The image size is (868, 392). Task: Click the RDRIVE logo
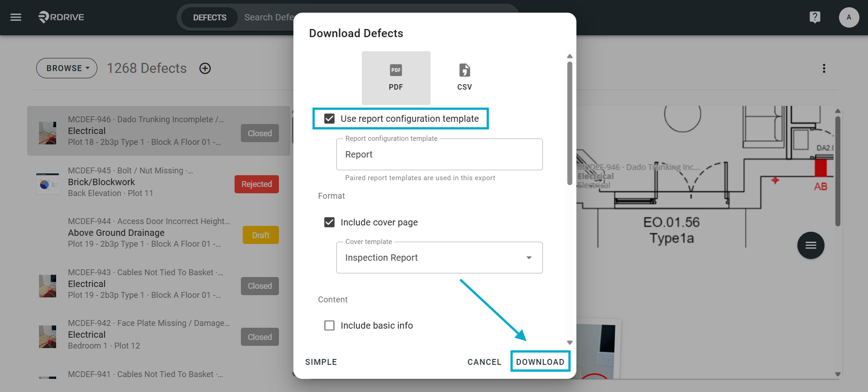coord(62,17)
